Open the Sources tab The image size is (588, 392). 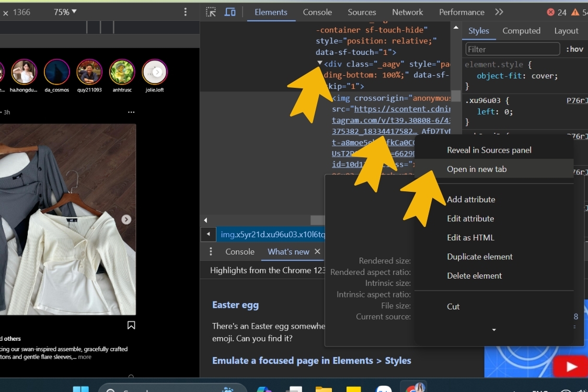coord(362,12)
